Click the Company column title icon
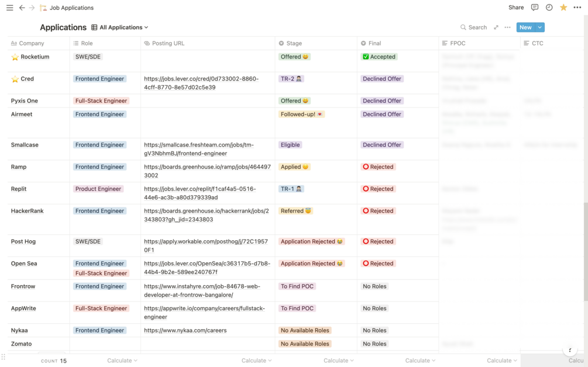This screenshot has width=588, height=367. 14,43
